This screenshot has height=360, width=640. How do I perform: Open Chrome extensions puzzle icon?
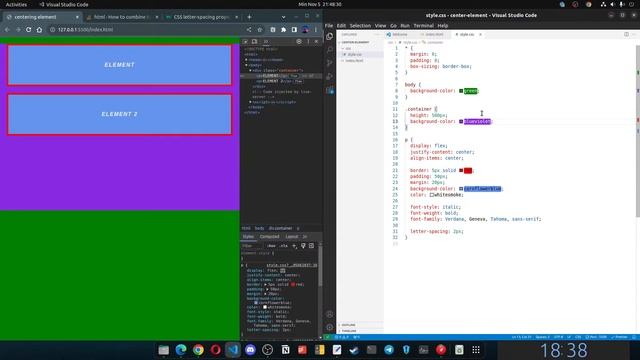283,30
